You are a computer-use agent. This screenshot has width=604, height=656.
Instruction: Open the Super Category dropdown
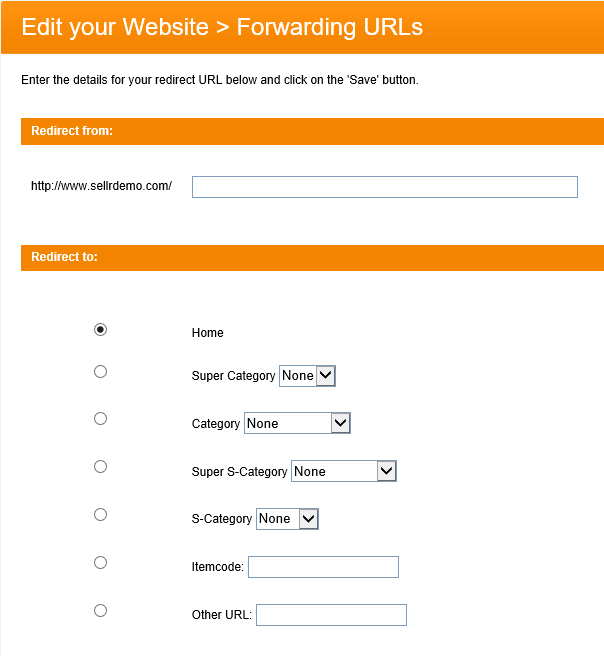[307, 376]
